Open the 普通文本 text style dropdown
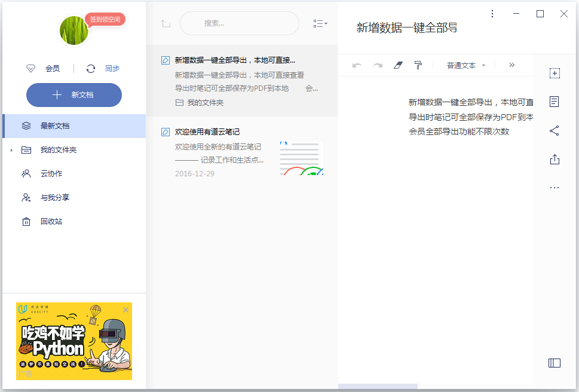 [466, 66]
